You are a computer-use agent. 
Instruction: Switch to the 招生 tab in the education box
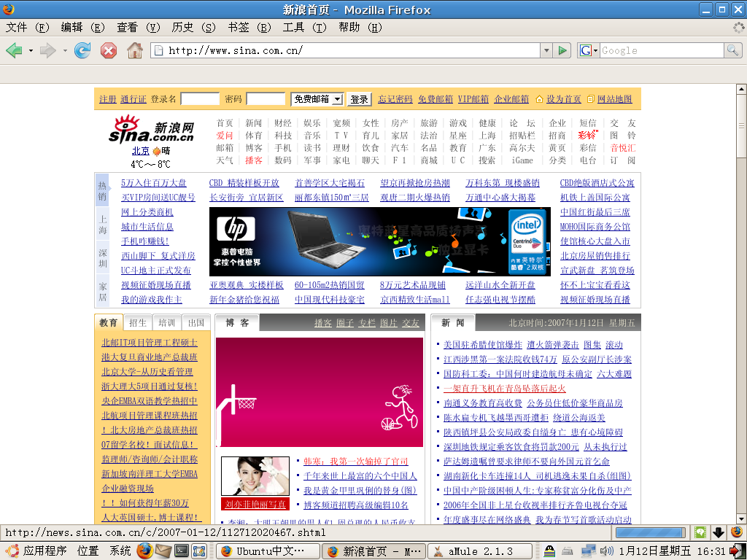pos(138,323)
